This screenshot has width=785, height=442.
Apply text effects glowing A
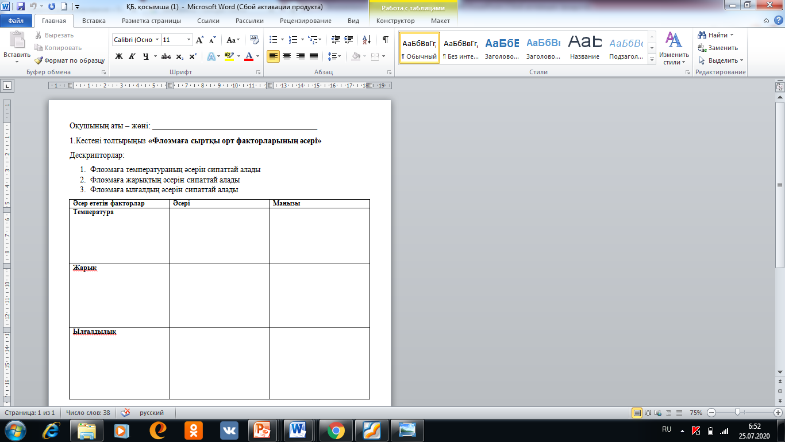[x=211, y=57]
